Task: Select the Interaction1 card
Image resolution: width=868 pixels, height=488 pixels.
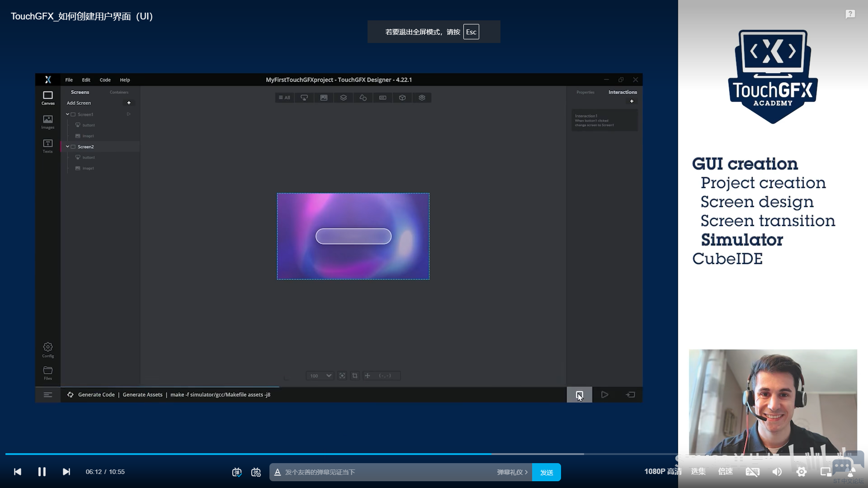Action: click(604, 120)
